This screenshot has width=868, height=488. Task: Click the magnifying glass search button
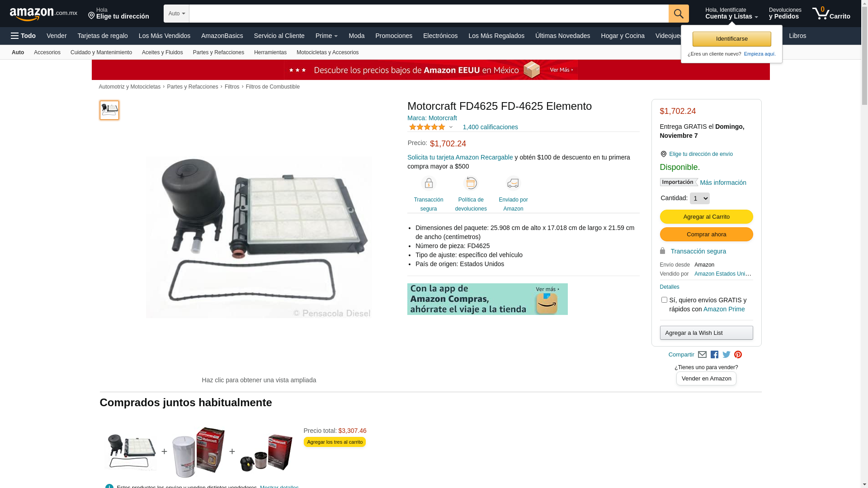679,14
